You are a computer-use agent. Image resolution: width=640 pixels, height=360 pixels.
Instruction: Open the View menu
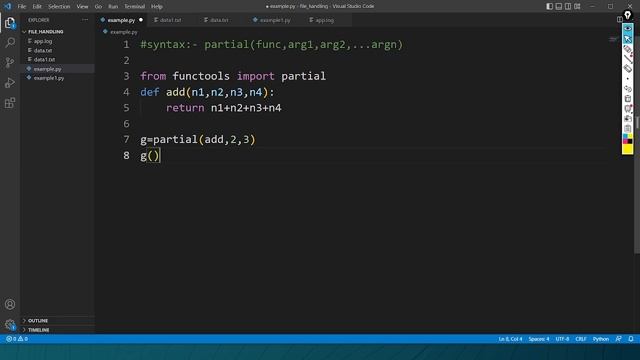(82, 7)
